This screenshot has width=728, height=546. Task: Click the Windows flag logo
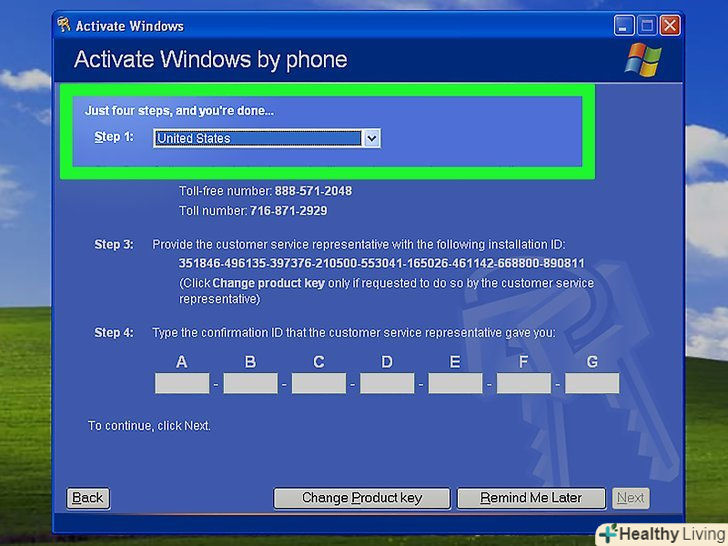click(x=643, y=60)
